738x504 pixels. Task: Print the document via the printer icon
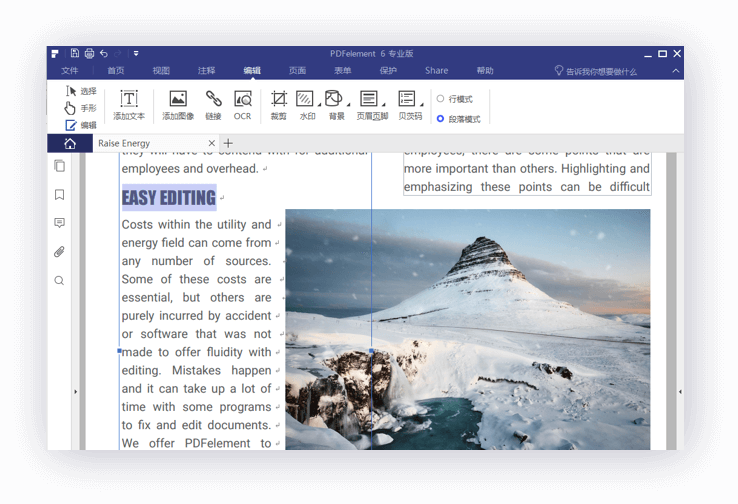[89, 53]
